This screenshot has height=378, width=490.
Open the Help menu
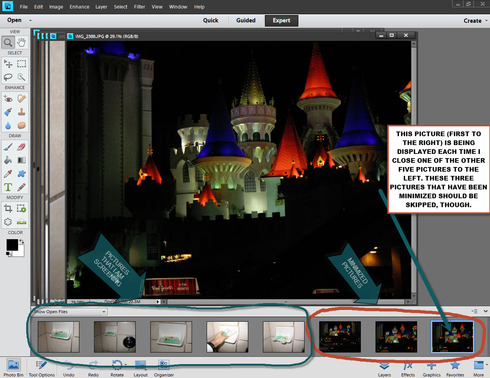pos(199,7)
